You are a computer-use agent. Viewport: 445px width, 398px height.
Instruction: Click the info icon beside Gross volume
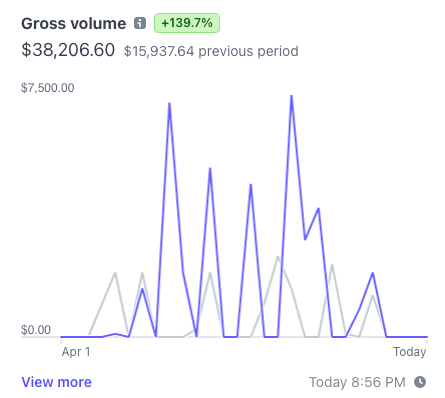click(140, 23)
